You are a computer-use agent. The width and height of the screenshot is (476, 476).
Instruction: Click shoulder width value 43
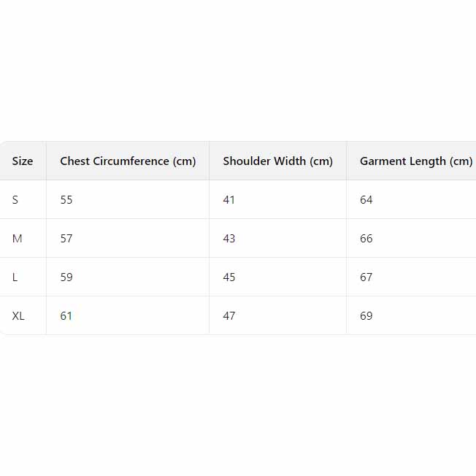[229, 239]
